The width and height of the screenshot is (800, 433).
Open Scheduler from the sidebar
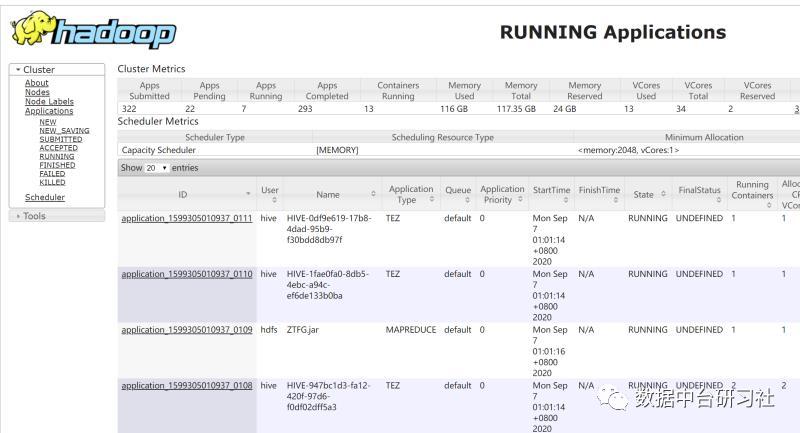[x=45, y=197]
